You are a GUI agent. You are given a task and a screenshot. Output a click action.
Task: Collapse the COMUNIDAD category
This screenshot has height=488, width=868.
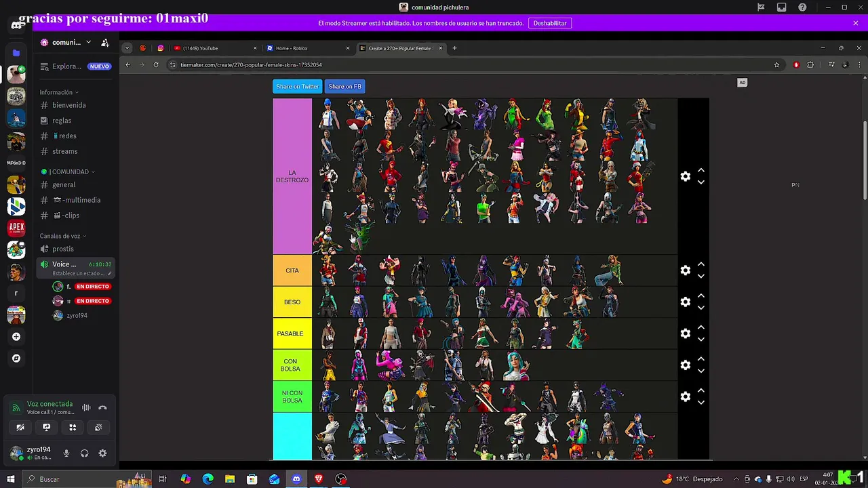[68, 172]
